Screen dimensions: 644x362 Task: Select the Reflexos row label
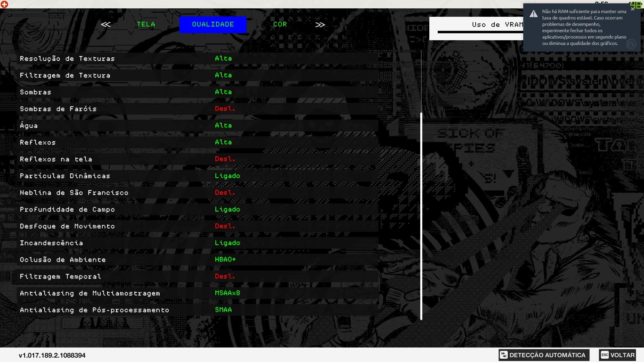(x=38, y=142)
